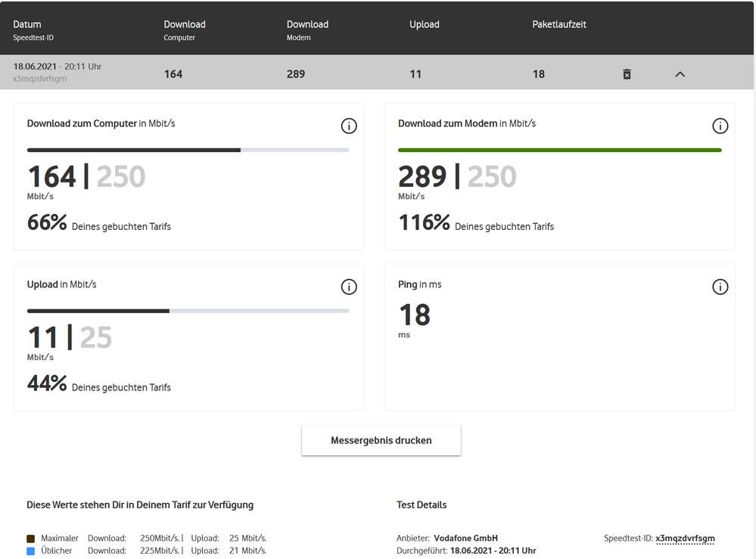Click info icon for Download zum Modem
The width and height of the screenshot is (756, 559).
click(720, 126)
